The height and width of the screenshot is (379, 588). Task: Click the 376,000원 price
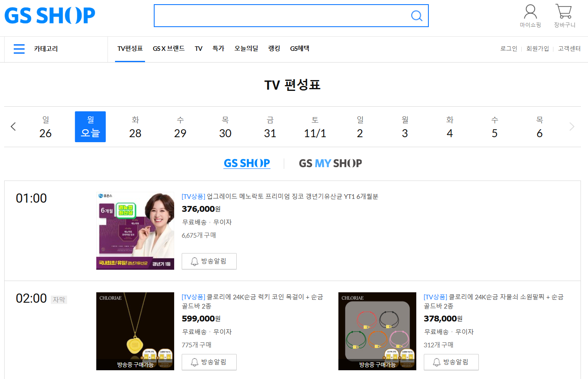(201, 209)
